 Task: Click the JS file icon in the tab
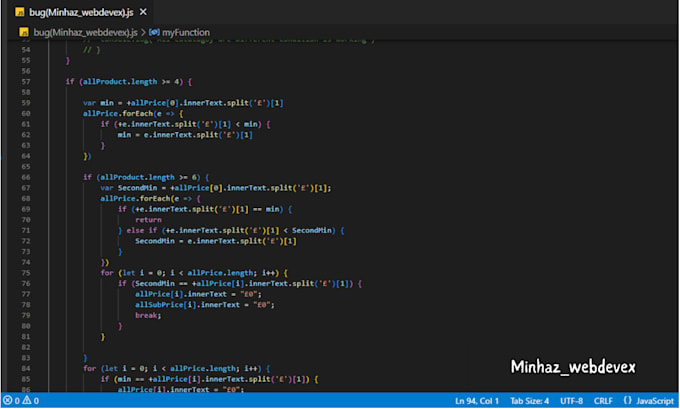click(x=20, y=12)
